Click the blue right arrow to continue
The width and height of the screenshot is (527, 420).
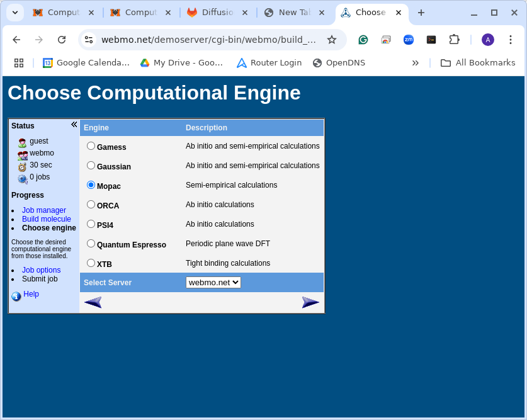pyautogui.click(x=310, y=302)
